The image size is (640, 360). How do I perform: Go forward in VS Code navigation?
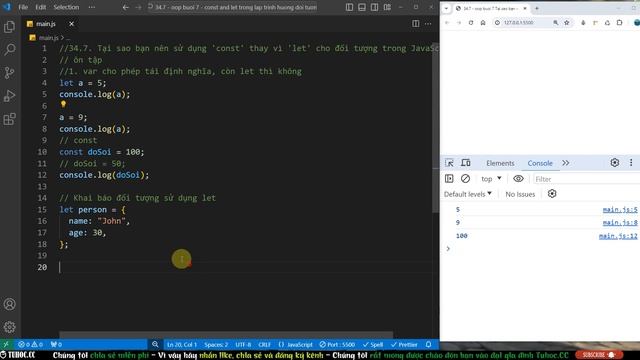click(x=138, y=7)
